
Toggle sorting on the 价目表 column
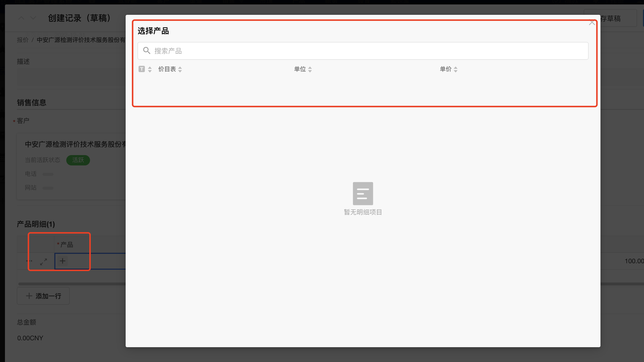click(x=180, y=69)
